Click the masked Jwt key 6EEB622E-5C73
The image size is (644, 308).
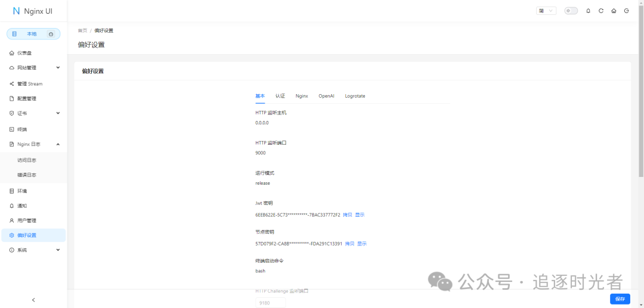[x=298, y=215]
